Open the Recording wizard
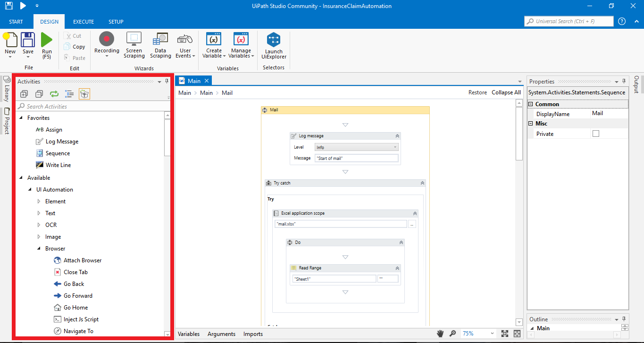The height and width of the screenshot is (343, 644). [x=106, y=44]
